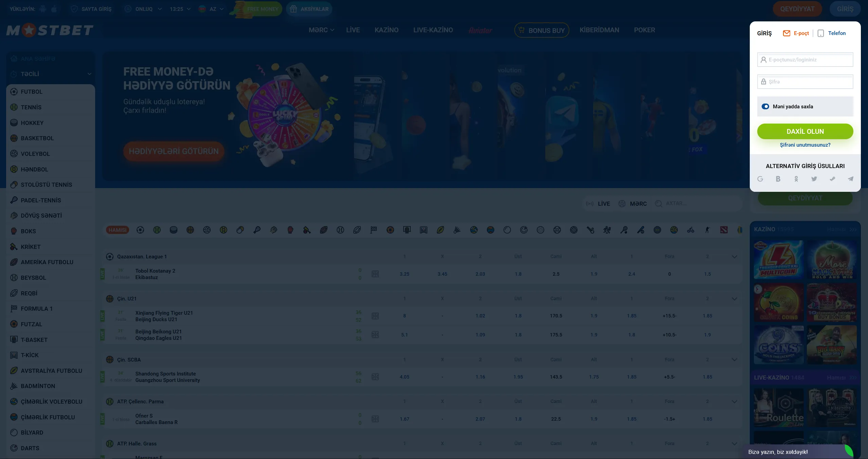Click the BONUS BUY button
The width and height of the screenshot is (868, 459).
tap(542, 30)
